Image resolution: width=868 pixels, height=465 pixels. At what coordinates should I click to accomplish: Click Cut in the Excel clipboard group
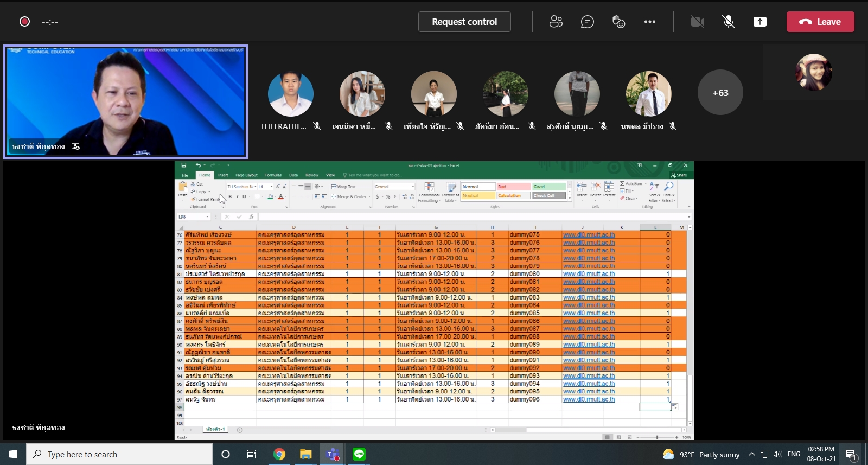coord(197,184)
